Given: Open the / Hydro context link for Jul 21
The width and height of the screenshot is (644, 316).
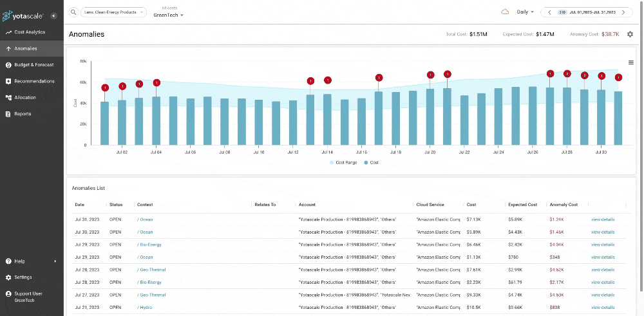Looking at the screenshot, I should point(144,308).
